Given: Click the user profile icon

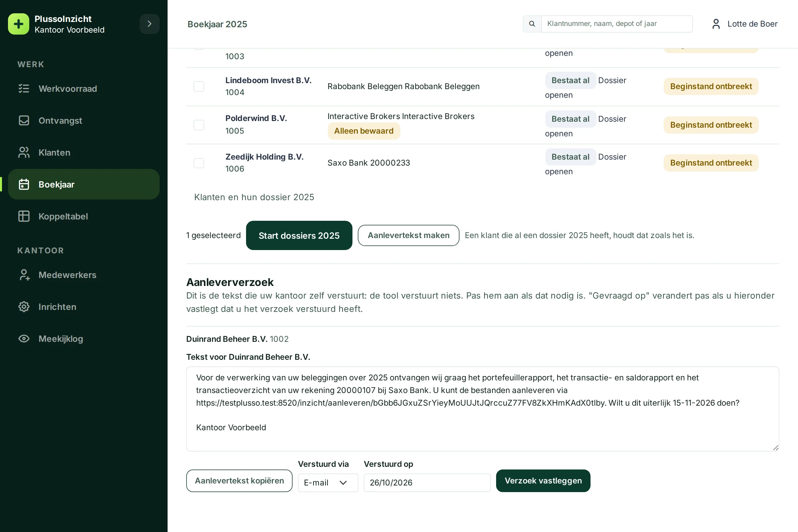Looking at the screenshot, I should (x=716, y=24).
